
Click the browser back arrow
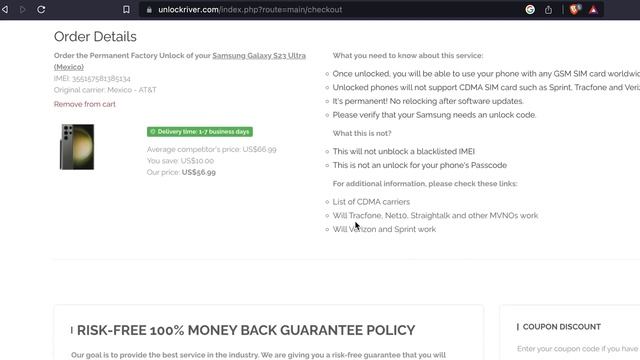tap(5, 9)
